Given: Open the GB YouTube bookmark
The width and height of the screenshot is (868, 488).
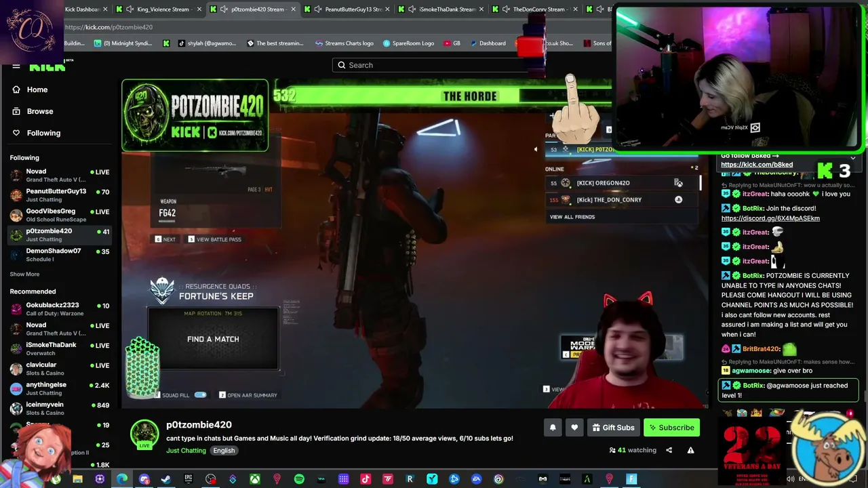Looking at the screenshot, I should click(452, 43).
